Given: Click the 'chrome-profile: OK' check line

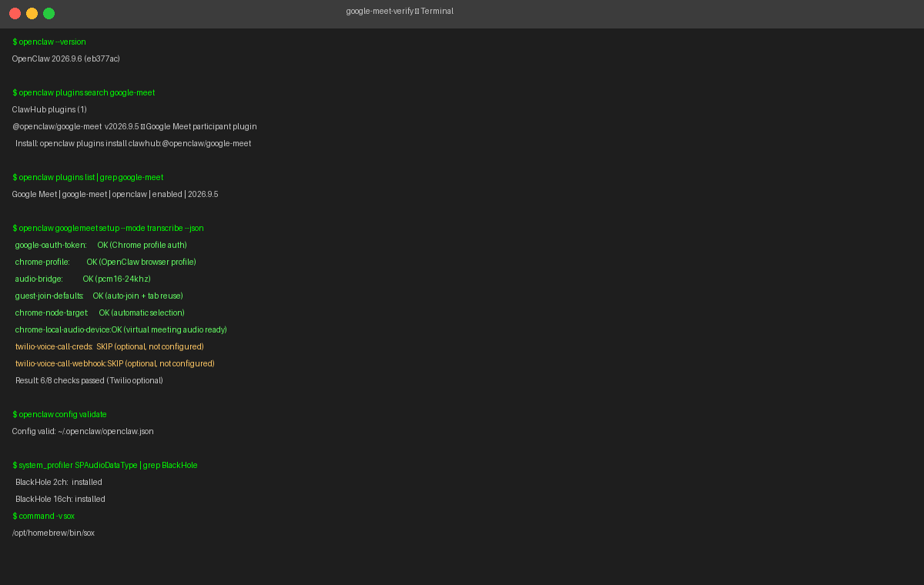Looking at the screenshot, I should click(105, 262).
